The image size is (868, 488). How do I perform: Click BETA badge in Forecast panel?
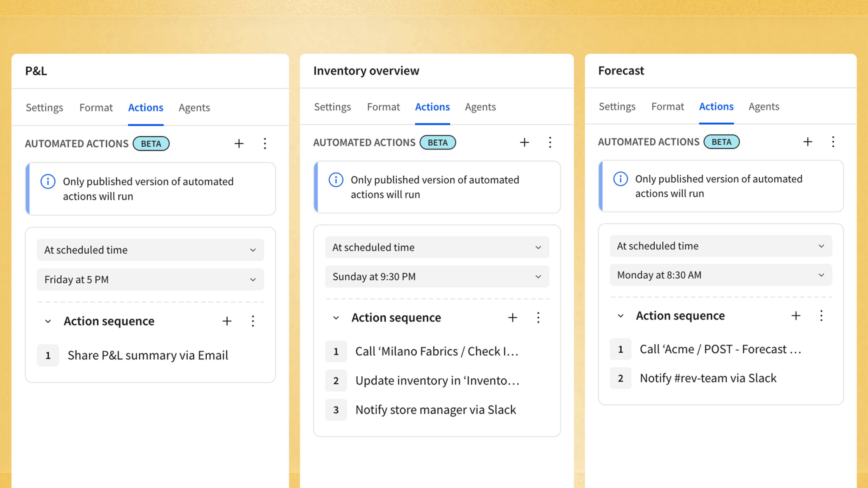(722, 142)
